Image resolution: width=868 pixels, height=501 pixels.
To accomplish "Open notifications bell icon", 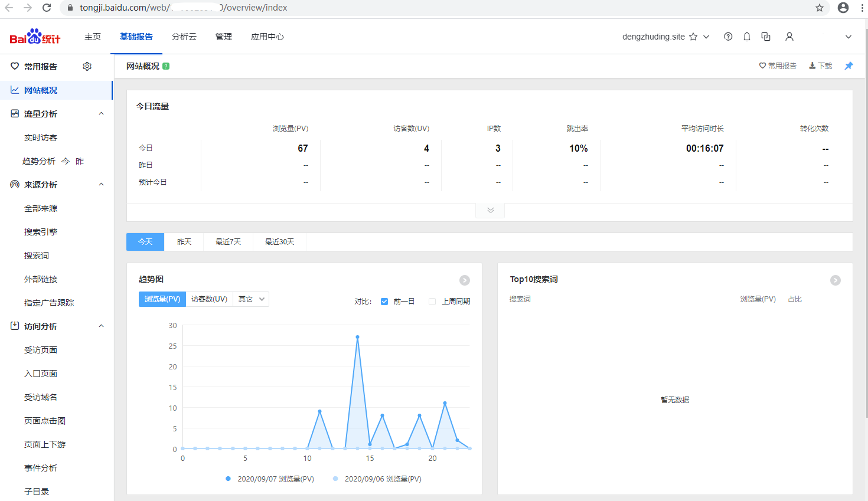I will tap(747, 37).
